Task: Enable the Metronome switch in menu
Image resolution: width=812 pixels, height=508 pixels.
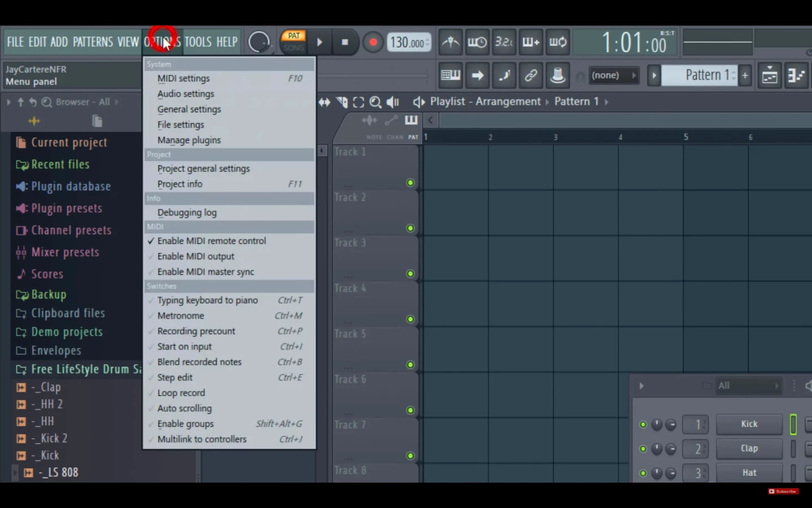Action: coord(180,316)
